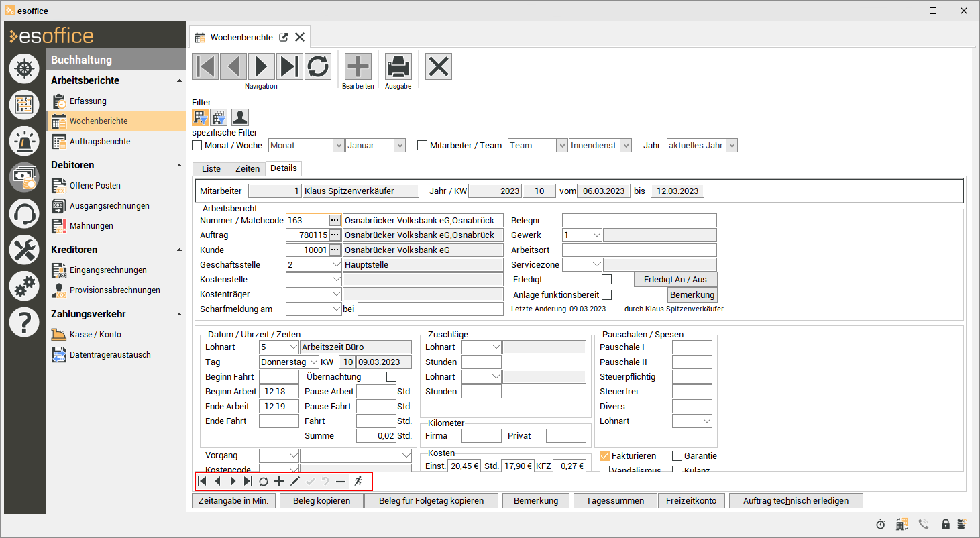Toggle the Erledigt checkbox
The width and height of the screenshot is (980, 538).
[606, 280]
